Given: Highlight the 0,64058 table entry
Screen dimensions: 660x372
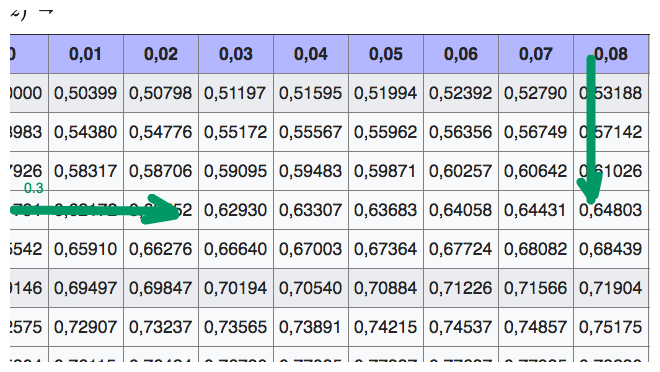Looking at the screenshot, I should pyautogui.click(x=460, y=210).
